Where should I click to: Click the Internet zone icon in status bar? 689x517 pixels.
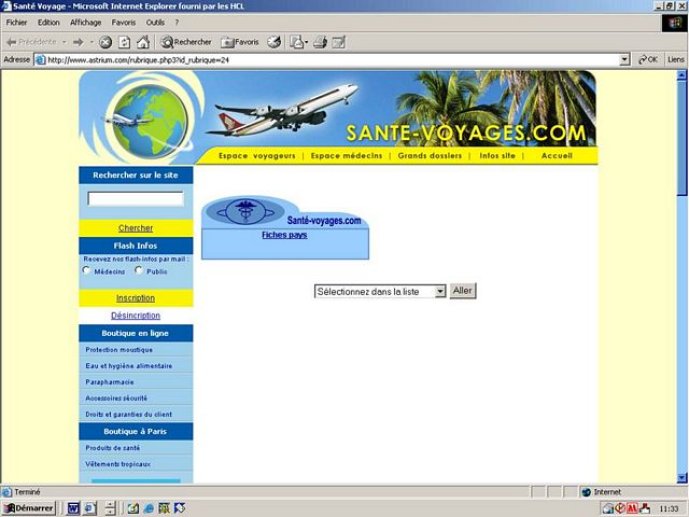[586, 492]
